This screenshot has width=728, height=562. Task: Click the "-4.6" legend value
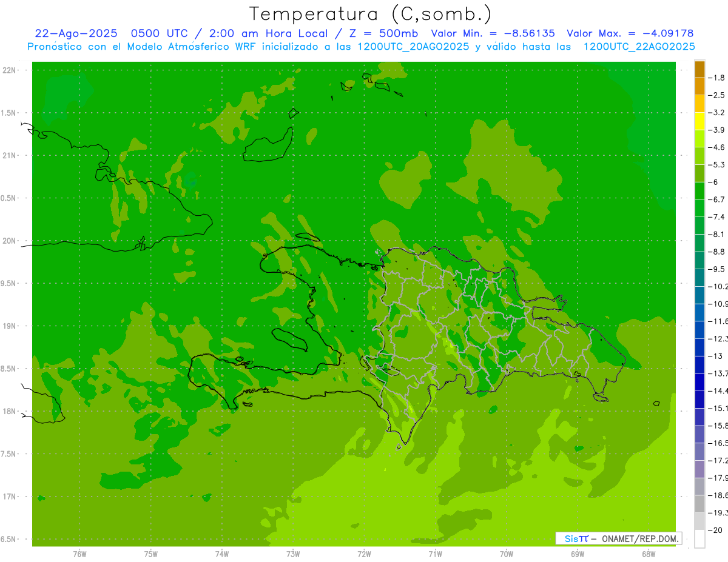tap(718, 147)
